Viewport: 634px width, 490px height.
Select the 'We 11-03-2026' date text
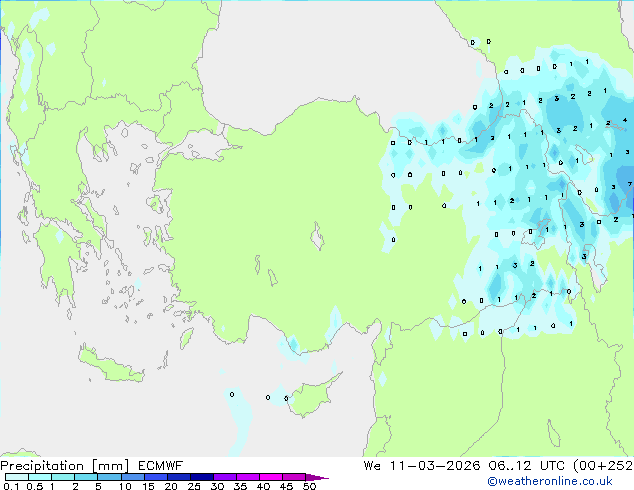point(422,466)
